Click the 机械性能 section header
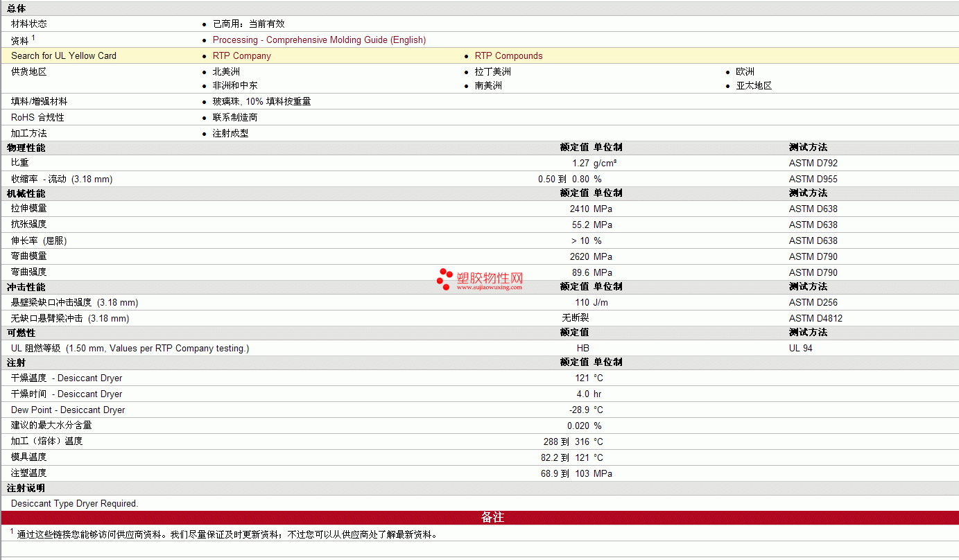 point(26,193)
